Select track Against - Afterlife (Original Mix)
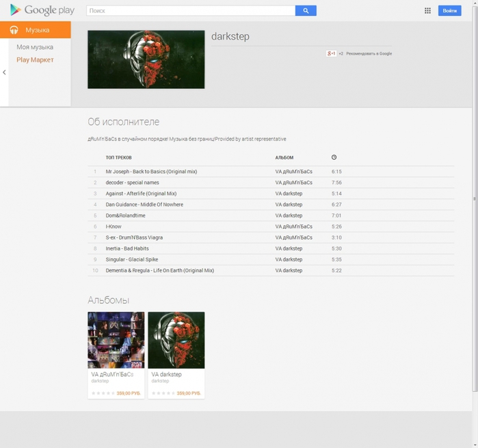 141,194
